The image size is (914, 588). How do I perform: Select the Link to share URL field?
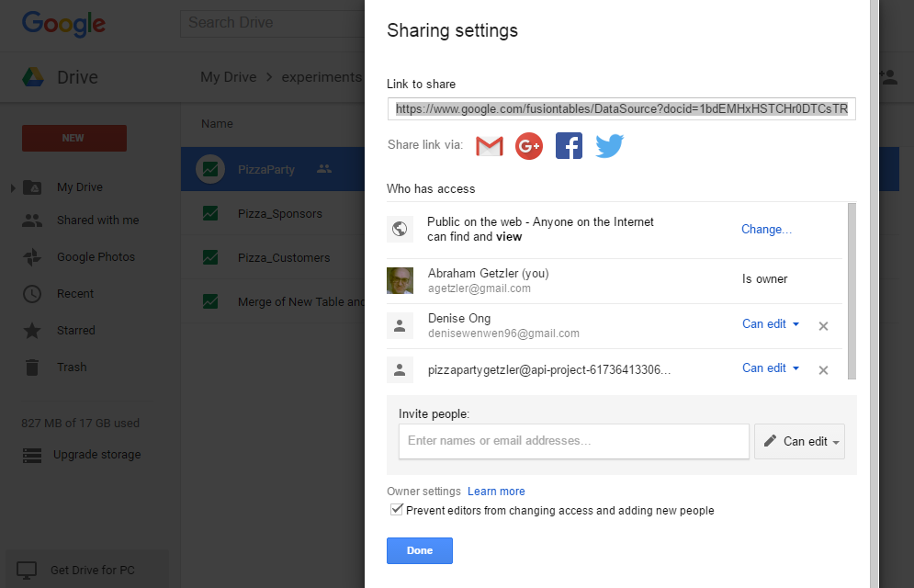click(x=621, y=109)
